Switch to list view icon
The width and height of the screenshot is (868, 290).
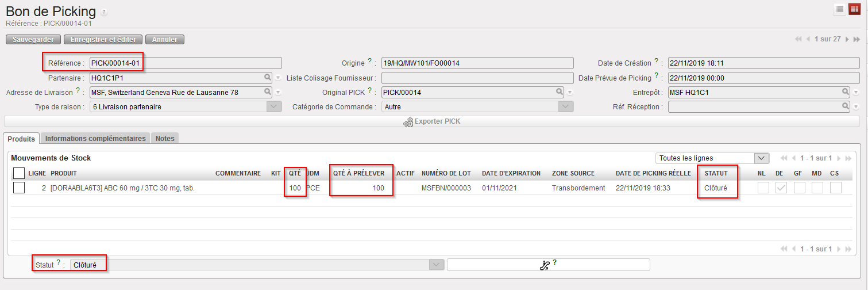[839, 9]
